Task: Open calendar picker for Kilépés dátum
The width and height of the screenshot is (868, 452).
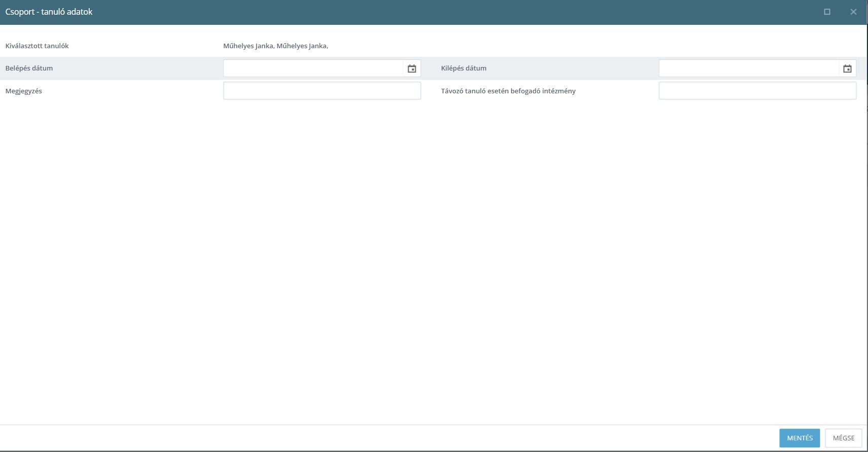Action: pos(847,68)
